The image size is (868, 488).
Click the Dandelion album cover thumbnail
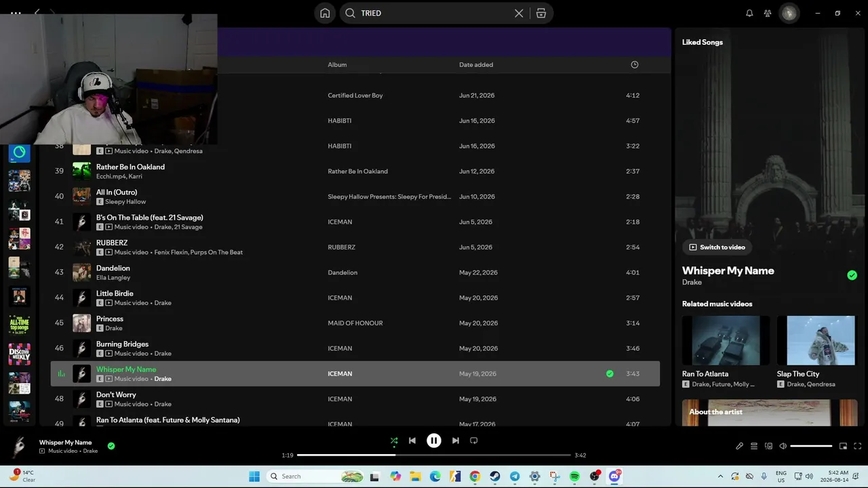point(81,272)
